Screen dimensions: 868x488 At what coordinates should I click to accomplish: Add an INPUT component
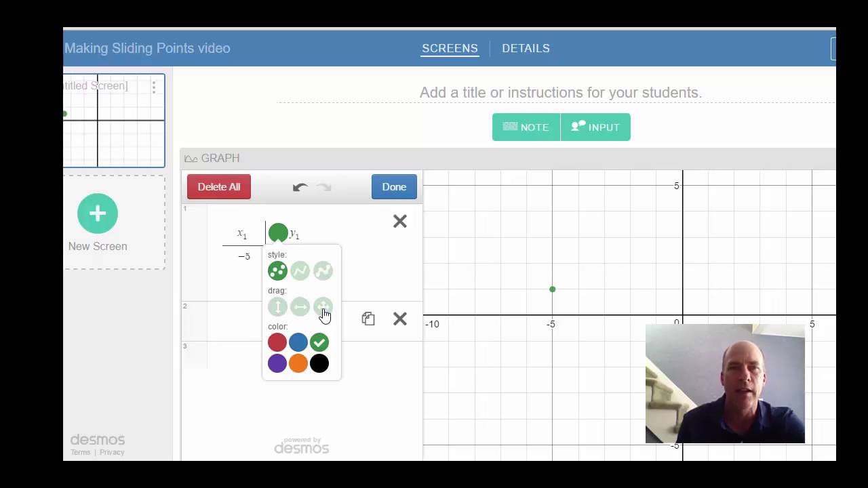[595, 127]
